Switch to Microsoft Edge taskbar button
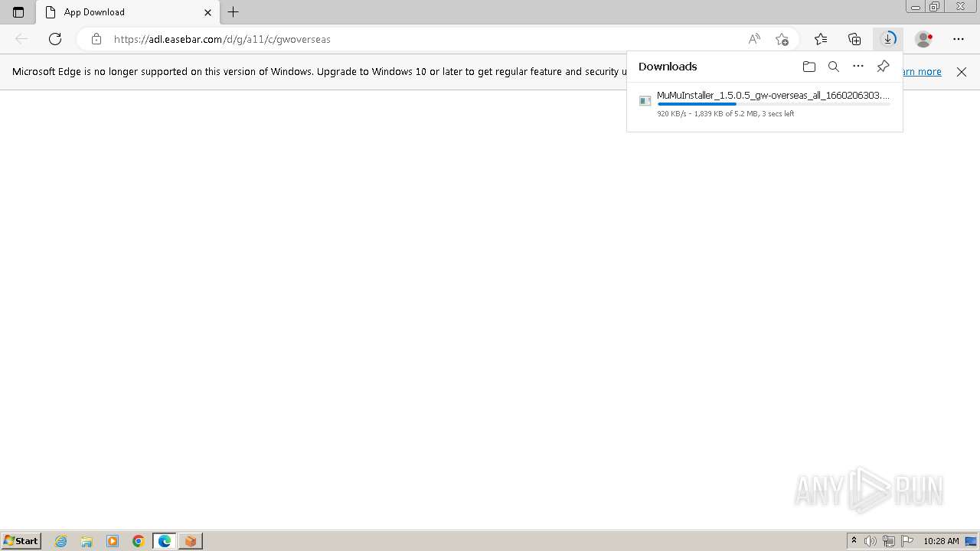980x551 pixels. tap(165, 541)
